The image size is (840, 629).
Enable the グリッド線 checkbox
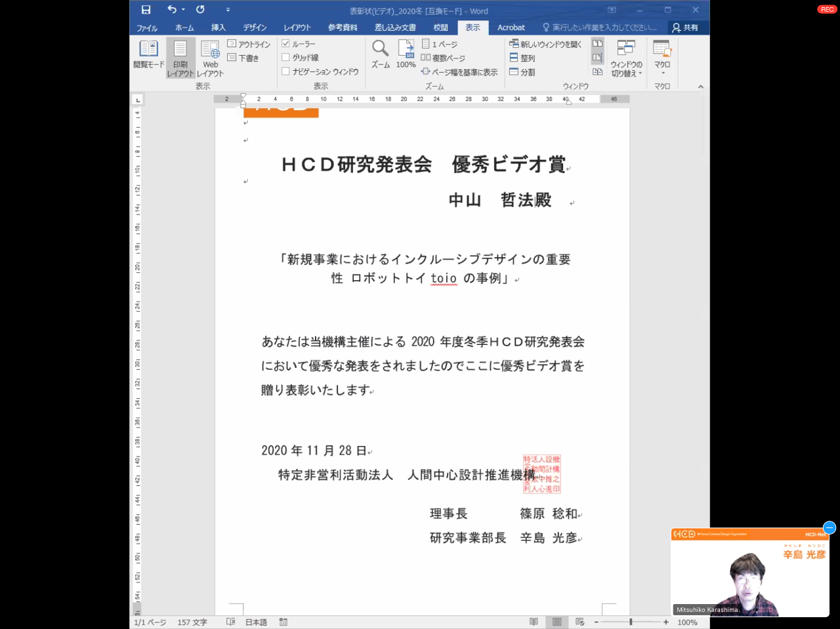[x=285, y=58]
